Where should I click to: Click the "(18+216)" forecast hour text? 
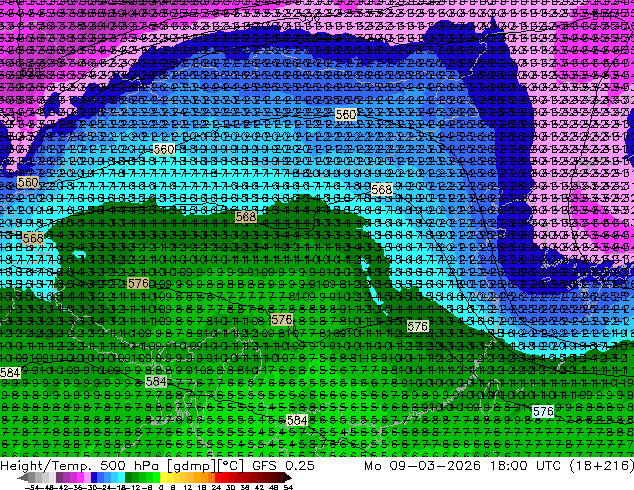[x=602, y=466]
